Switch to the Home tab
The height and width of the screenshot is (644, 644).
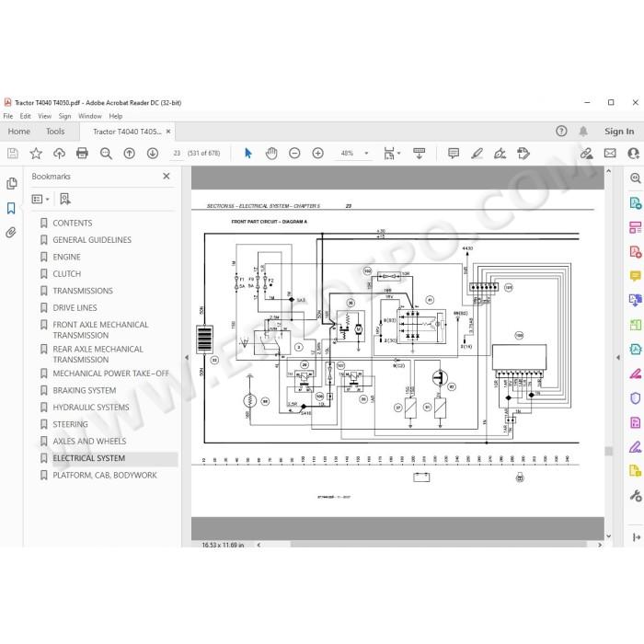(19, 132)
